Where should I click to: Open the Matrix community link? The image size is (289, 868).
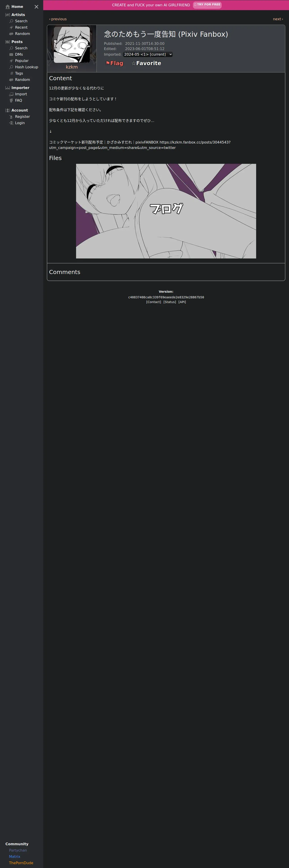click(14, 857)
